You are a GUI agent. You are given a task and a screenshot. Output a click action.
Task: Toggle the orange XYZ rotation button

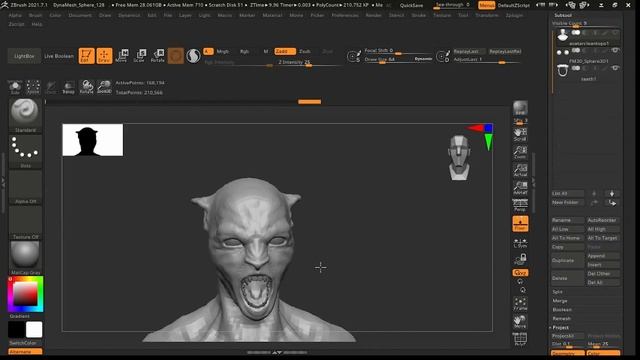pos(520,272)
